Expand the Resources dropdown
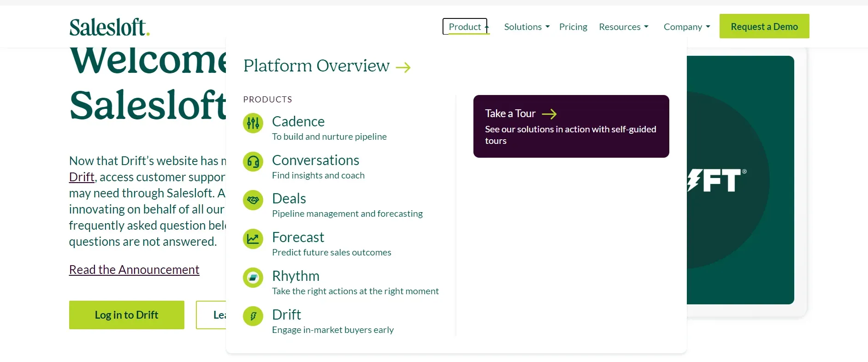 624,27
